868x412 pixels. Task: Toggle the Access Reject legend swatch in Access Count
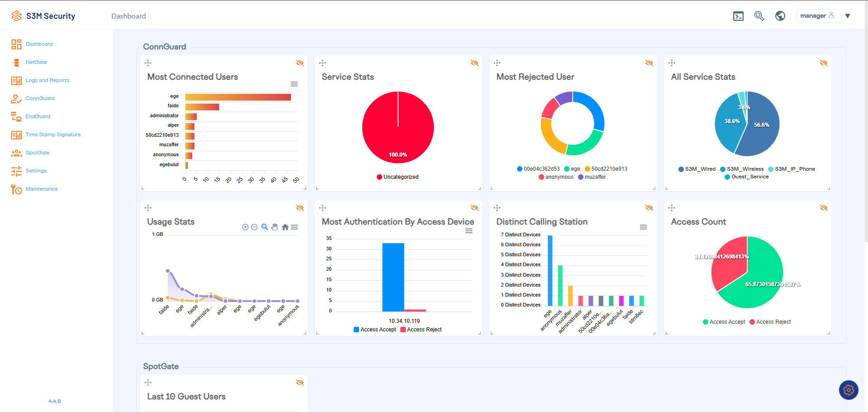click(x=752, y=322)
